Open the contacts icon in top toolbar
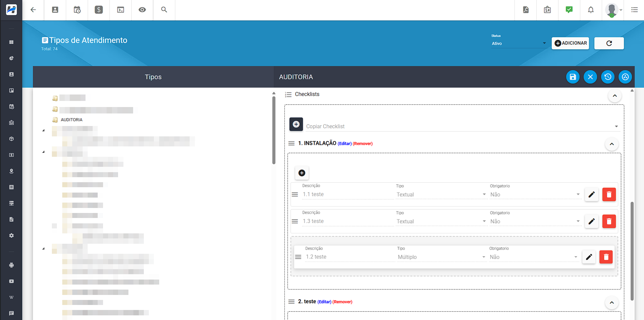Image resolution: width=644 pixels, height=320 pixels. [55, 10]
